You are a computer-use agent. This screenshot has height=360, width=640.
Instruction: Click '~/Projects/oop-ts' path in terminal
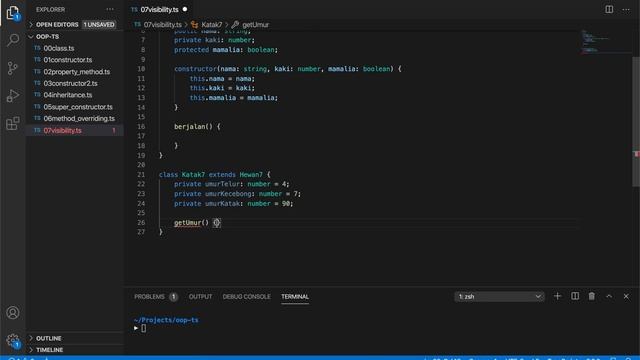[x=166, y=320]
